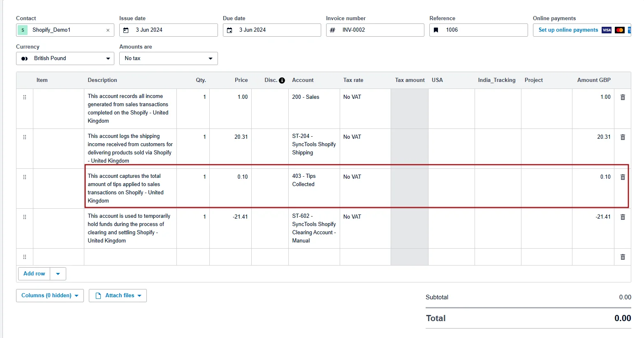Click trash icon for Tips Collected row

[x=623, y=177]
